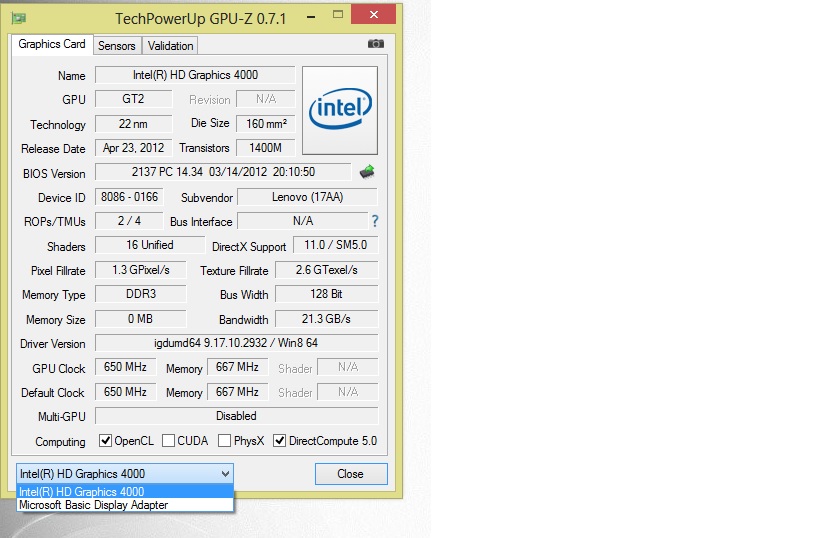The height and width of the screenshot is (538, 819).
Task: Click the Memory clock field in Default Clock row
Action: point(238,392)
